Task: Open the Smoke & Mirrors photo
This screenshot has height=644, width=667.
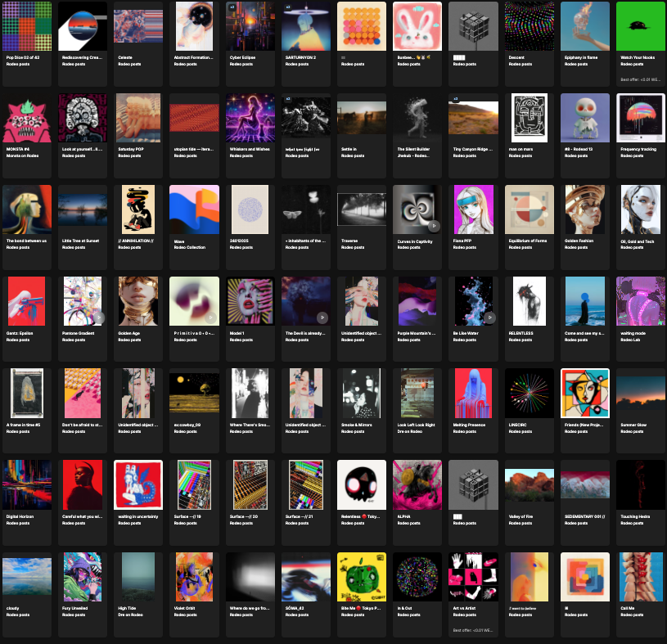Action: [362, 393]
